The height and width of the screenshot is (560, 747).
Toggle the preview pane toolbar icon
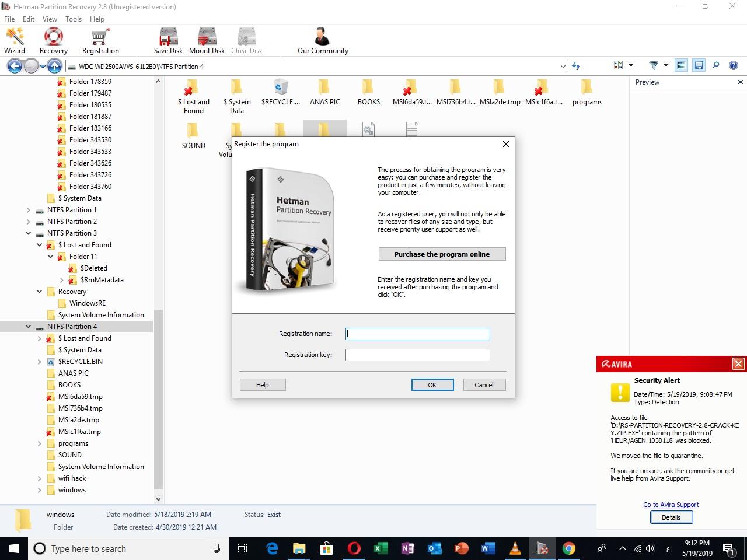(681, 65)
